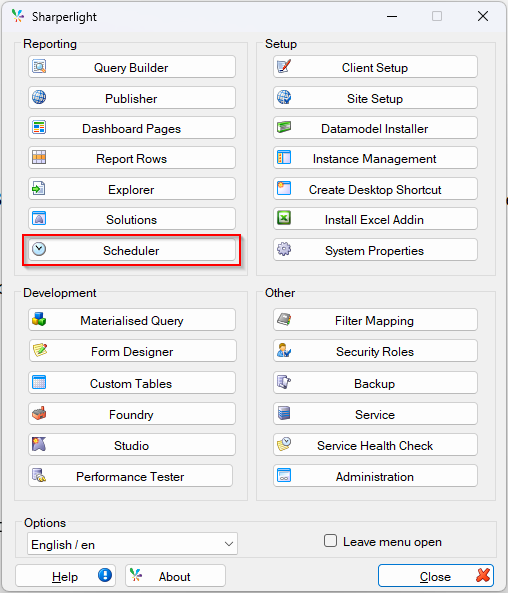Open the Administration window

tap(375, 476)
